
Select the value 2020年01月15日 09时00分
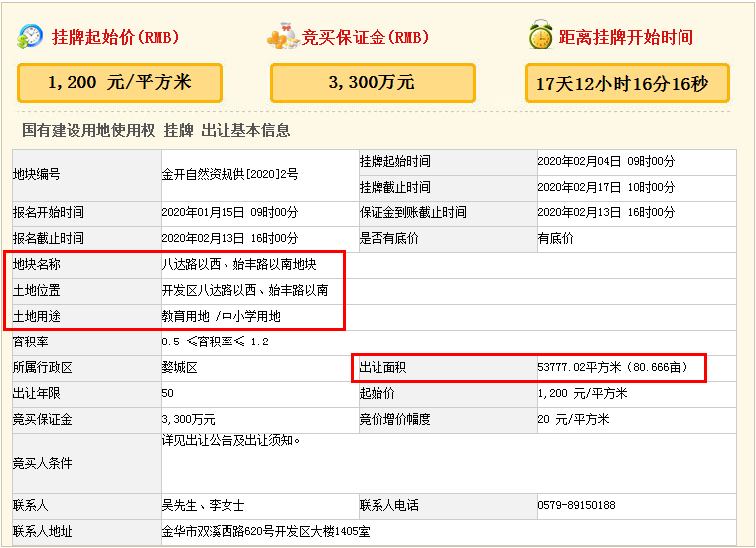pos(229,213)
